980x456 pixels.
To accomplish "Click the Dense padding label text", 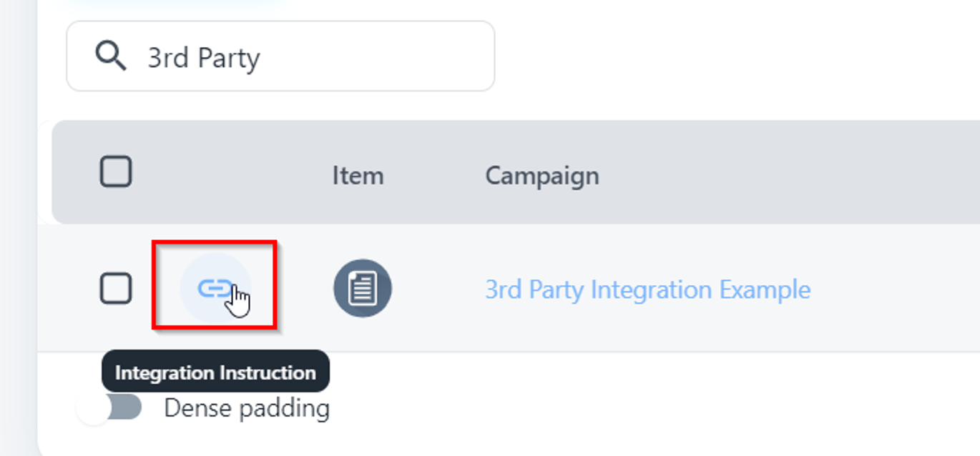I will [x=246, y=409].
